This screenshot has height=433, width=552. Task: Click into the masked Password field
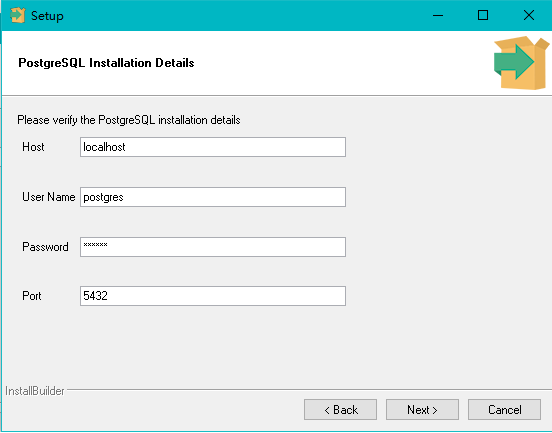213,247
